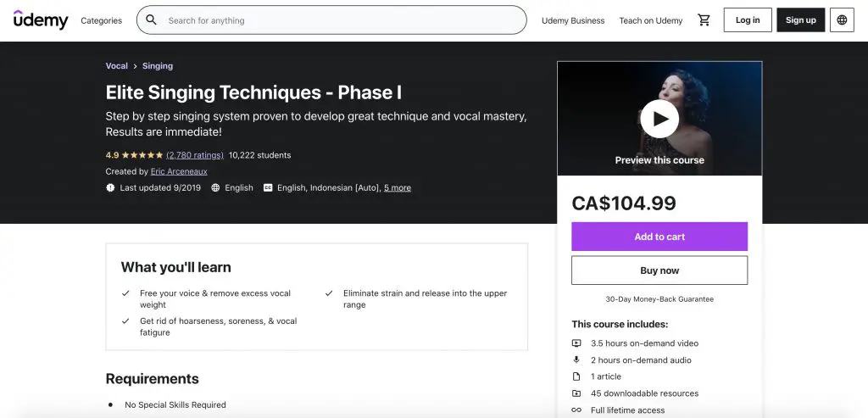The width and height of the screenshot is (868, 418).
Task: Expand the 5 more subtitle languages
Action: point(398,187)
